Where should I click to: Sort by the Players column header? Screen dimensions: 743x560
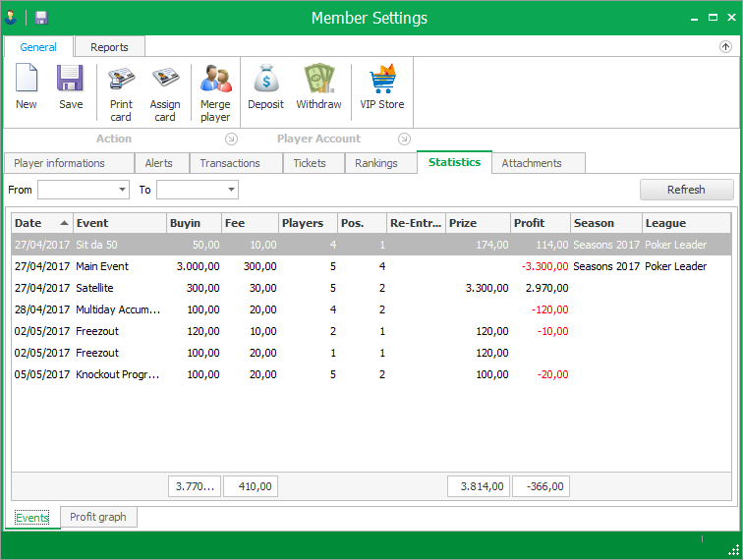309,223
